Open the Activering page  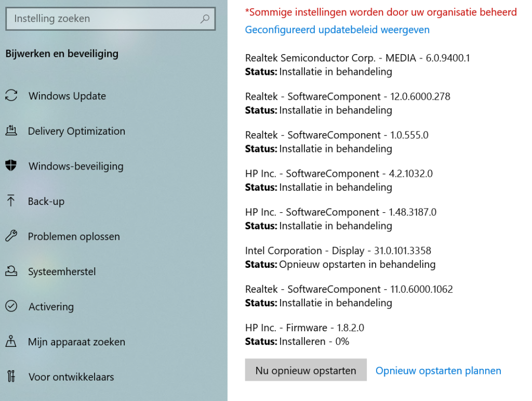tap(51, 307)
